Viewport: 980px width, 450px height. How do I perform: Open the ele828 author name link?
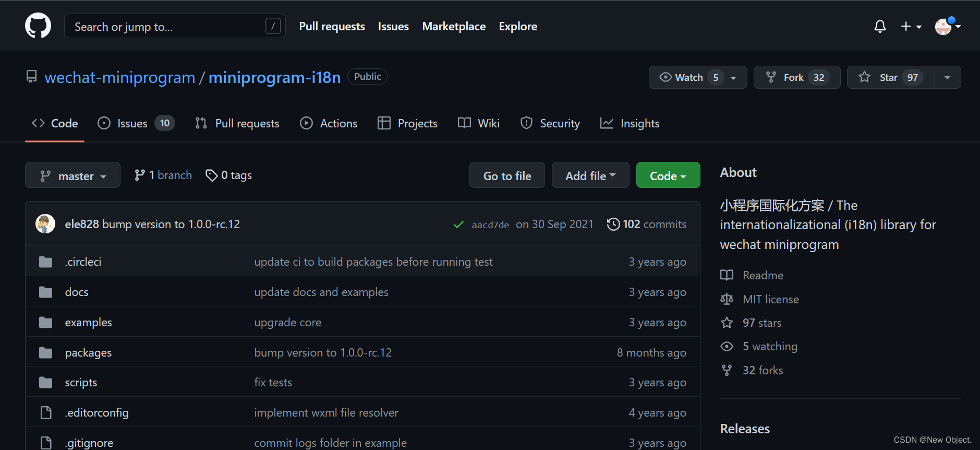pos(82,224)
